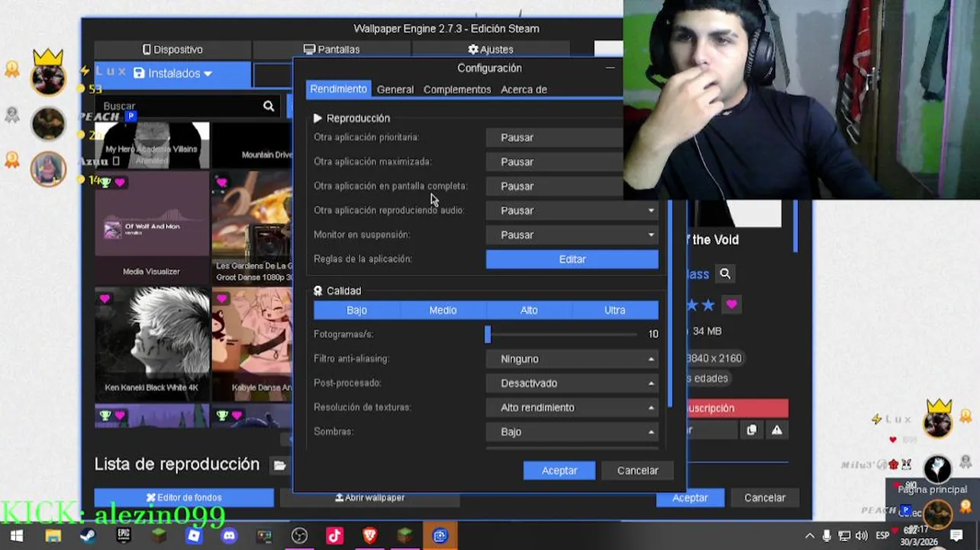Click the red Suscripción button
This screenshot has width=980, height=550.
[x=737, y=409]
